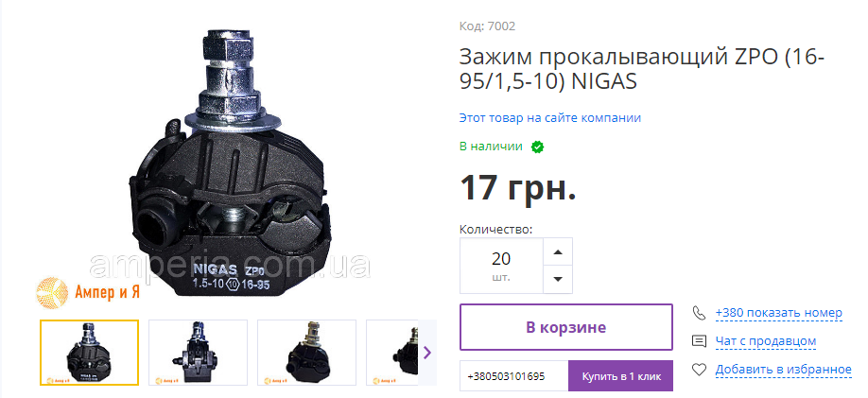
Task: Select the first product thumbnail
Action: (x=89, y=353)
